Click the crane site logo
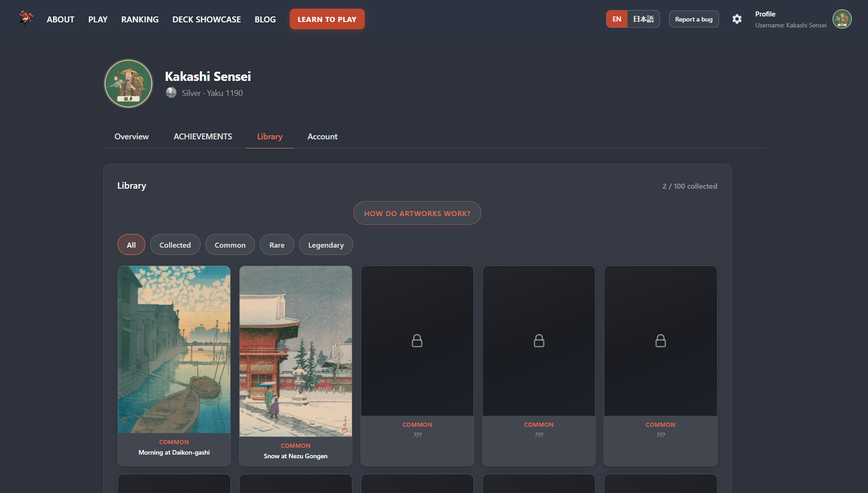 tap(26, 19)
